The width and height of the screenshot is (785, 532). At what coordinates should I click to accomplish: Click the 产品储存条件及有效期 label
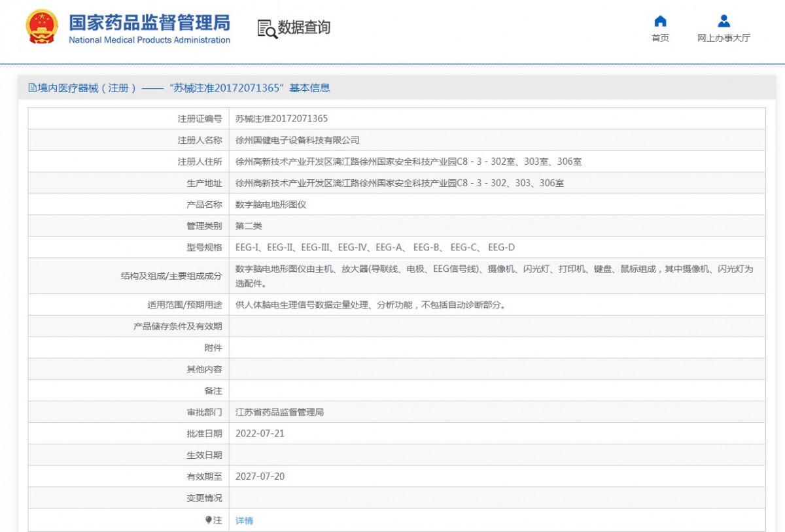pos(178,326)
